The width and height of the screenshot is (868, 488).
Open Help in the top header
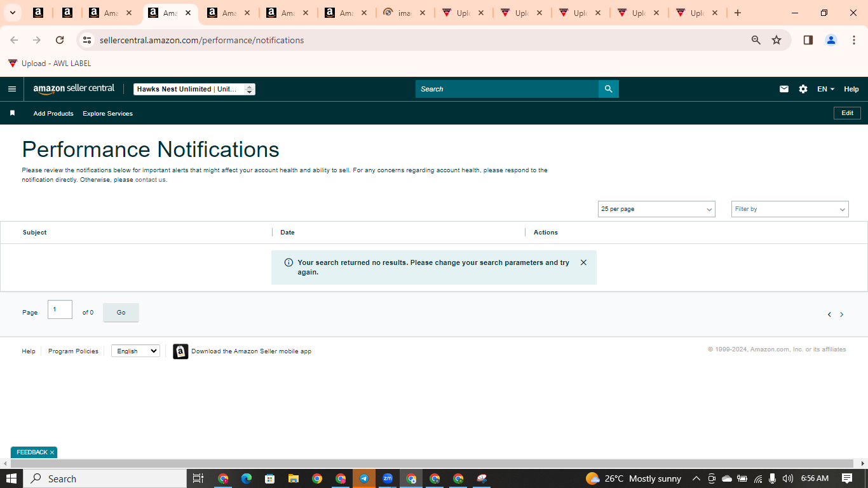pos(851,89)
